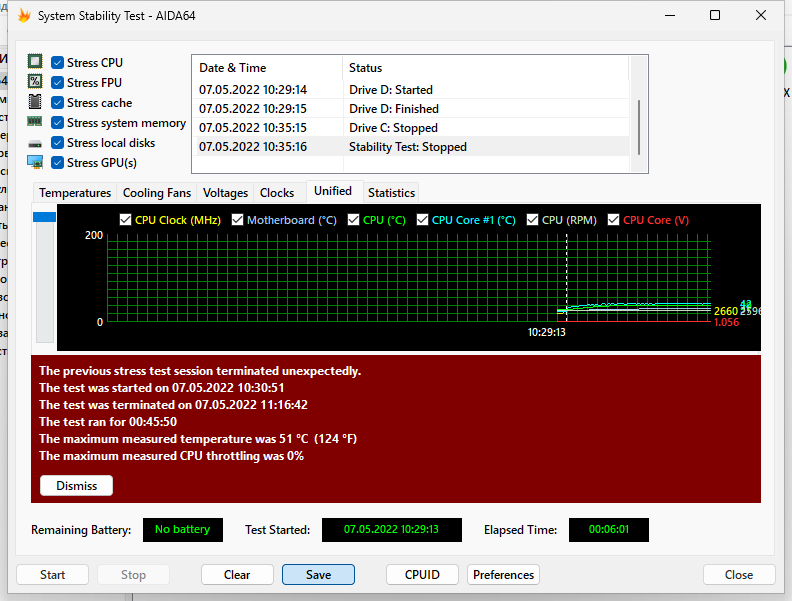Click the Stop button

pyautogui.click(x=133, y=575)
